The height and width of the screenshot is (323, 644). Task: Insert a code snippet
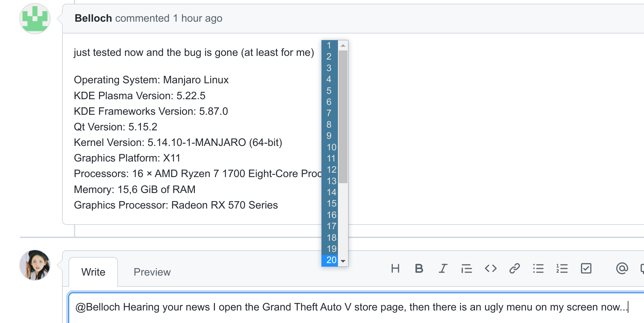point(490,268)
